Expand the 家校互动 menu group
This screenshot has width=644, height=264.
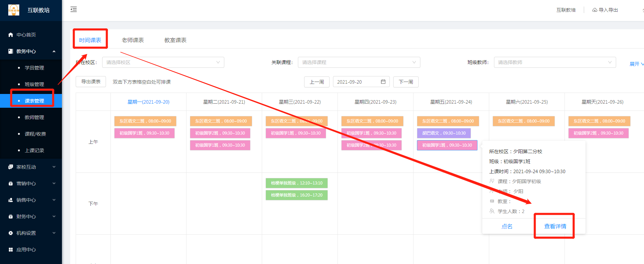(x=31, y=167)
